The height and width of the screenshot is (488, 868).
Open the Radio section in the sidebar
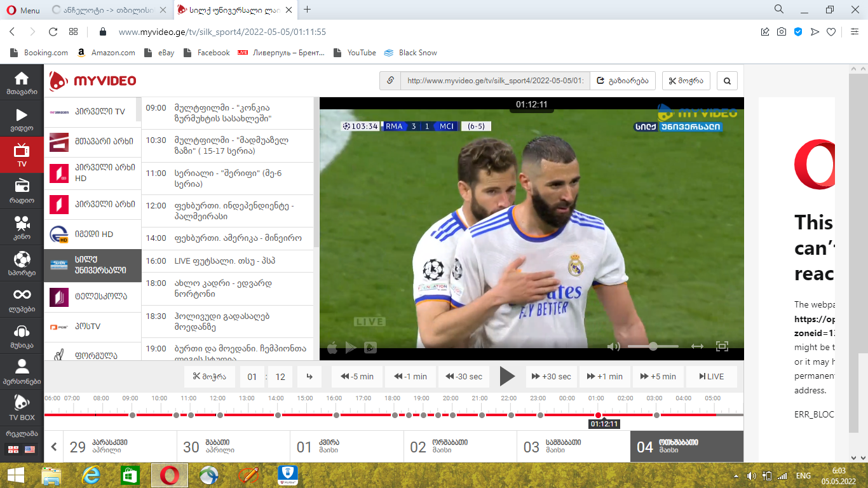22,191
